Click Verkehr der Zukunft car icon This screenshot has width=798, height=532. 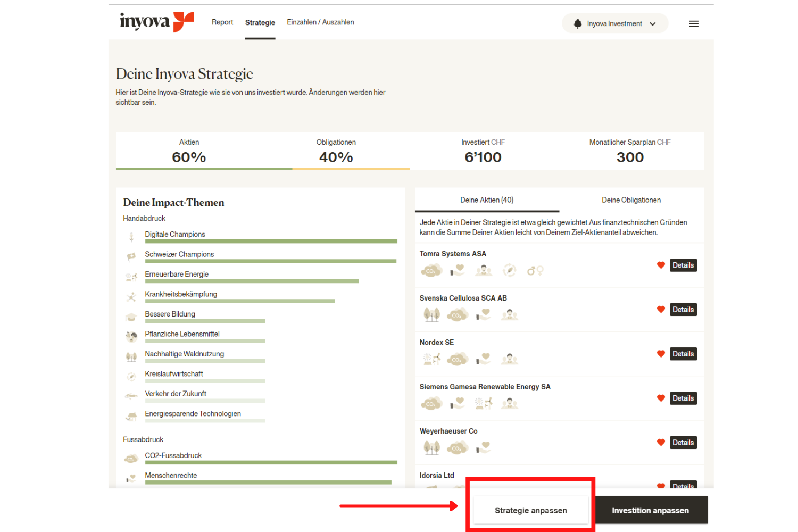(x=131, y=396)
